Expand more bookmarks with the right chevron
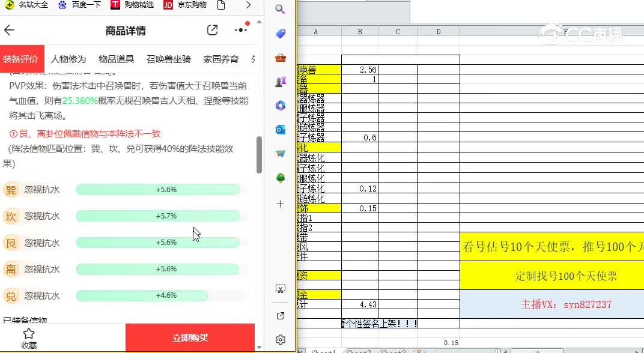This screenshot has height=353, width=644. point(248,5)
